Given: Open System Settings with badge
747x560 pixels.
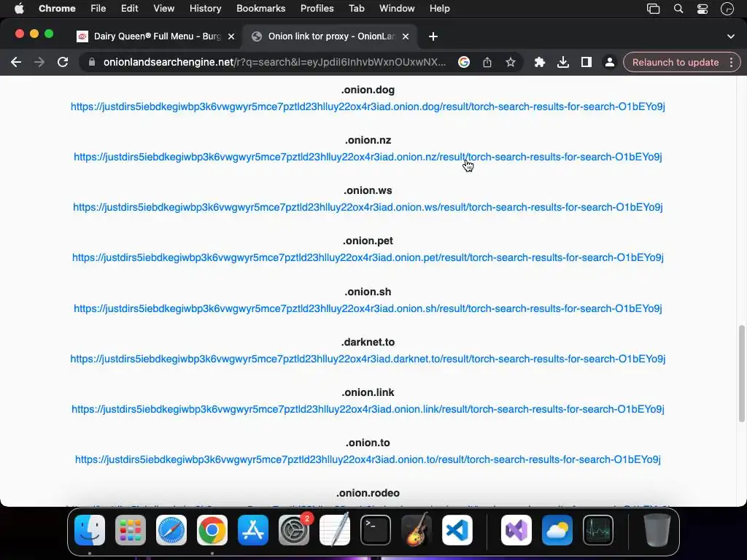Looking at the screenshot, I should (294, 530).
